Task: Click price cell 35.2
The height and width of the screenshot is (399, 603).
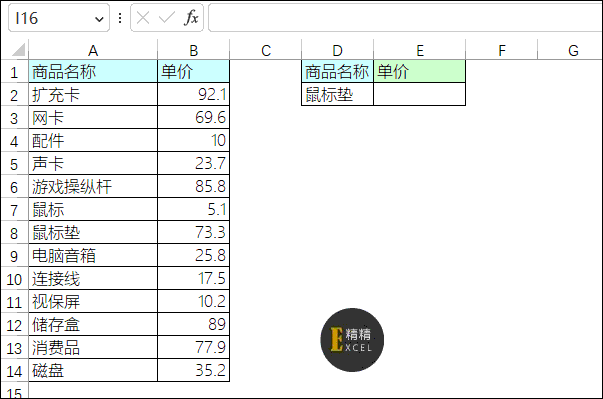Action: point(193,371)
